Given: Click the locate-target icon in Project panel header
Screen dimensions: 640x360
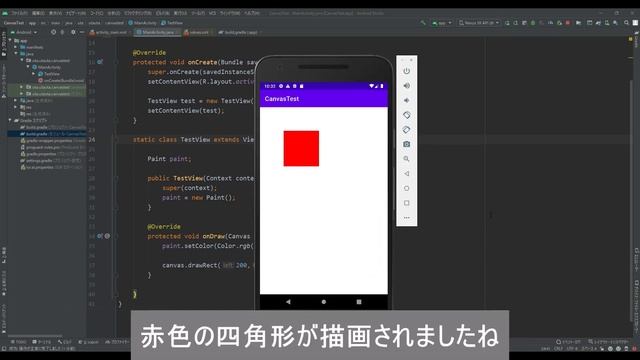Looking at the screenshot, I should tap(53, 32).
